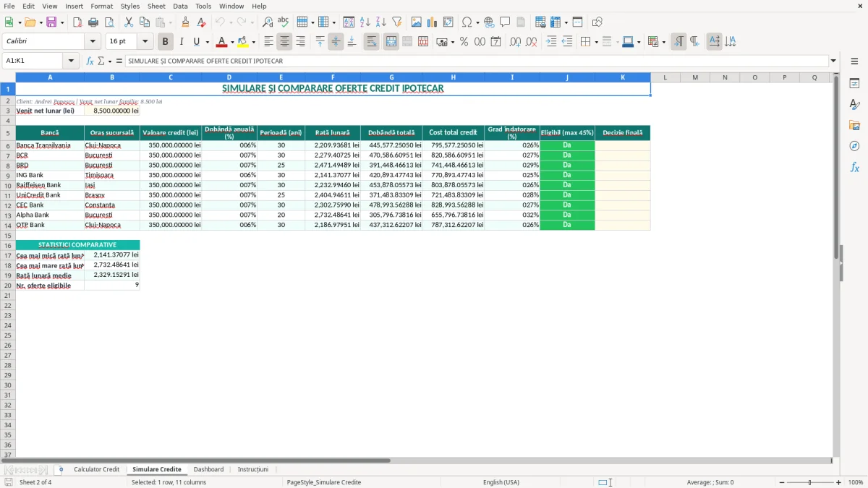
Task: Open the Save button dropdown arrow
Action: tap(62, 22)
